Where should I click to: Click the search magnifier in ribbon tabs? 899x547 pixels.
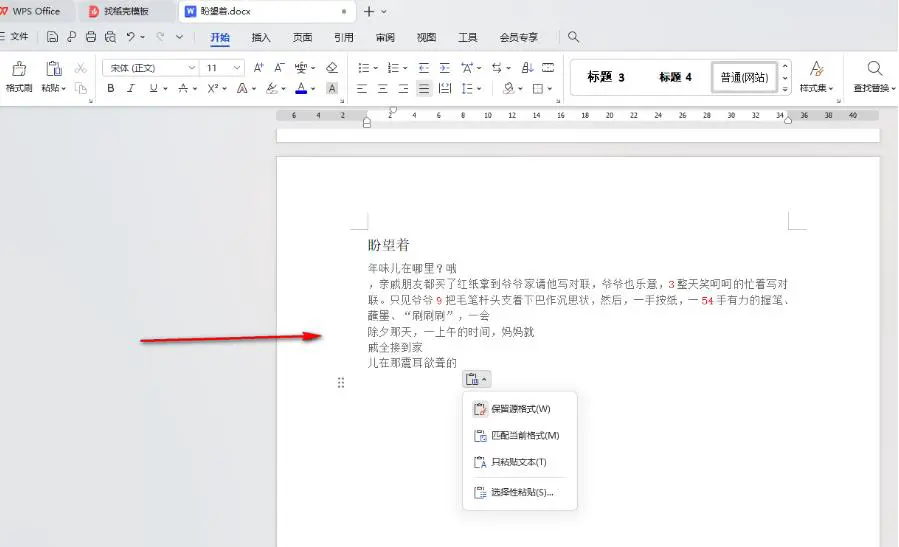[x=573, y=37]
